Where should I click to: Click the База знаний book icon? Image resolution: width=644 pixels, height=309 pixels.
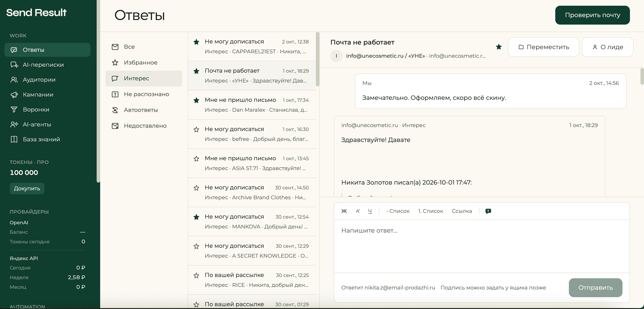coord(14,139)
